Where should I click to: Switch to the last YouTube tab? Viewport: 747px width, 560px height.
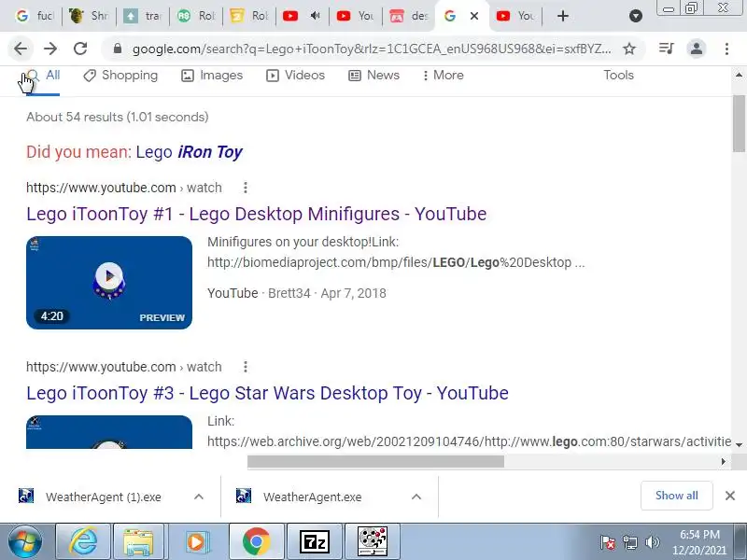[516, 16]
